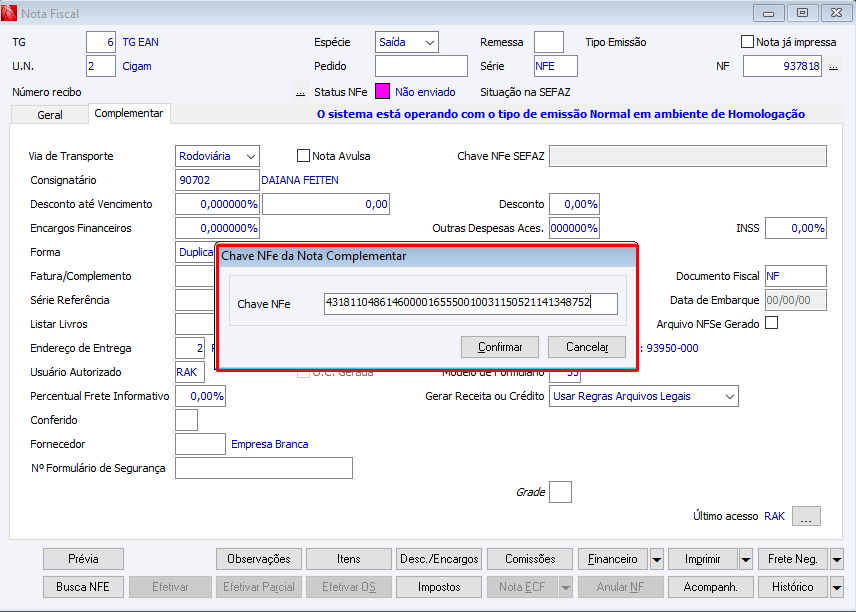Click the TG field containing 6

click(101, 42)
